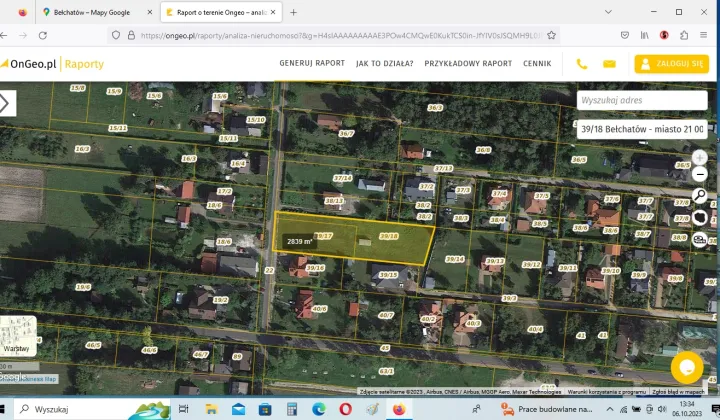Open the CENNIK menu item
This screenshot has width=720, height=420.
tap(537, 63)
